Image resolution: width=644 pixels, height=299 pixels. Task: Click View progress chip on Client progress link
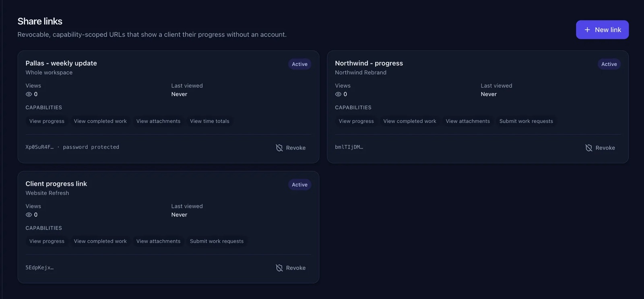[47, 242]
